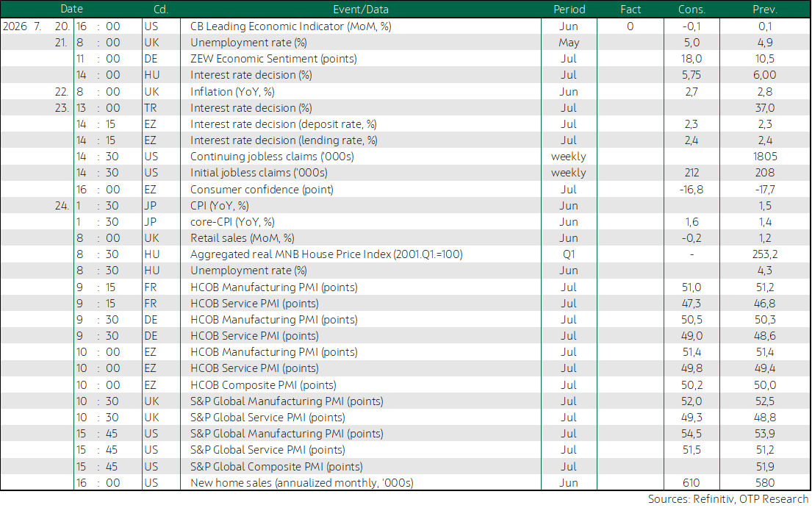Select the HU Interest rate decision event

(251, 75)
